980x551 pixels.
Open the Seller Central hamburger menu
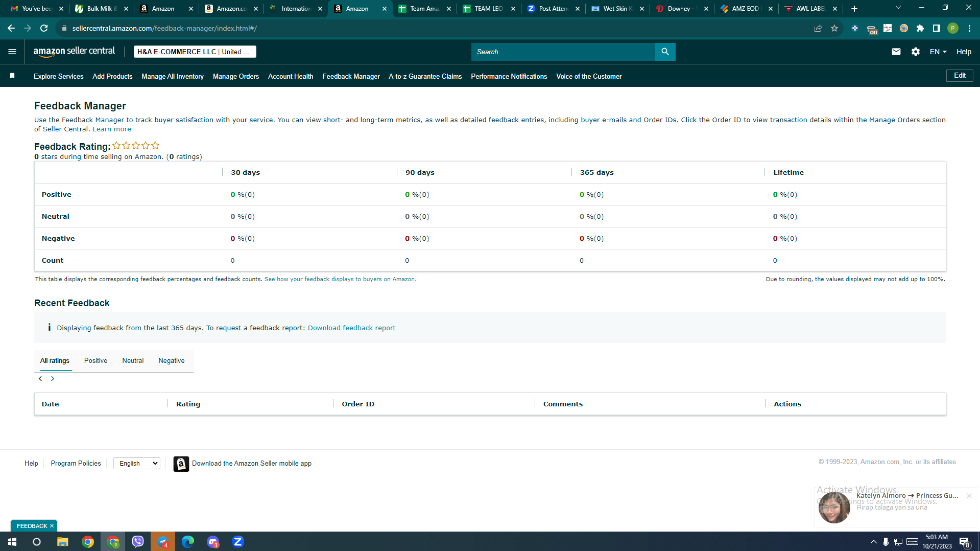12,52
